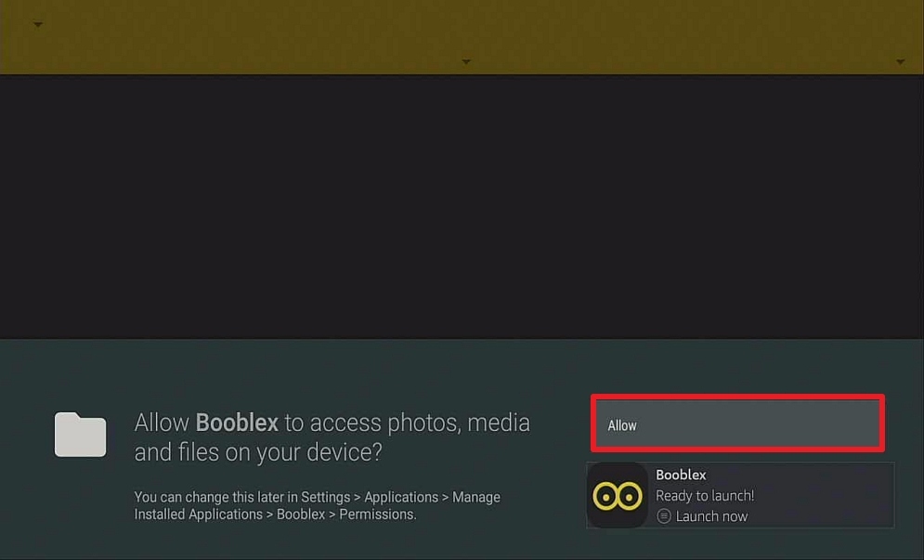
Task: Click the folder icon in permission dialog
Action: [x=80, y=435]
